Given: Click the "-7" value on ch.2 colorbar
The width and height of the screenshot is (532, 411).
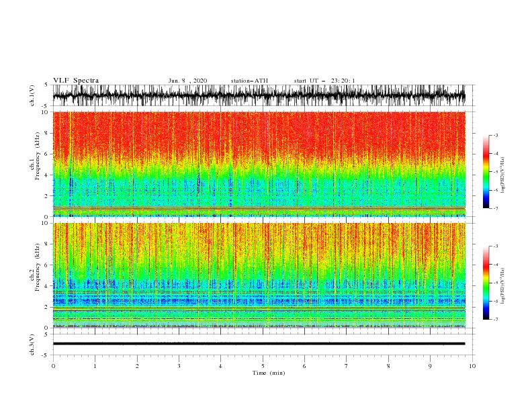Looking at the screenshot, I should [x=495, y=319].
